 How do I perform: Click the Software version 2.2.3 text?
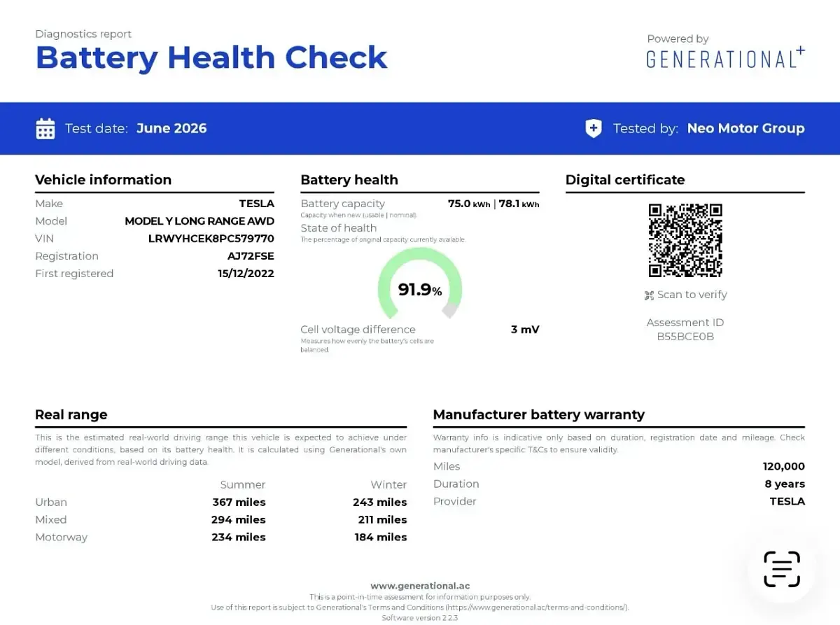[x=420, y=618]
